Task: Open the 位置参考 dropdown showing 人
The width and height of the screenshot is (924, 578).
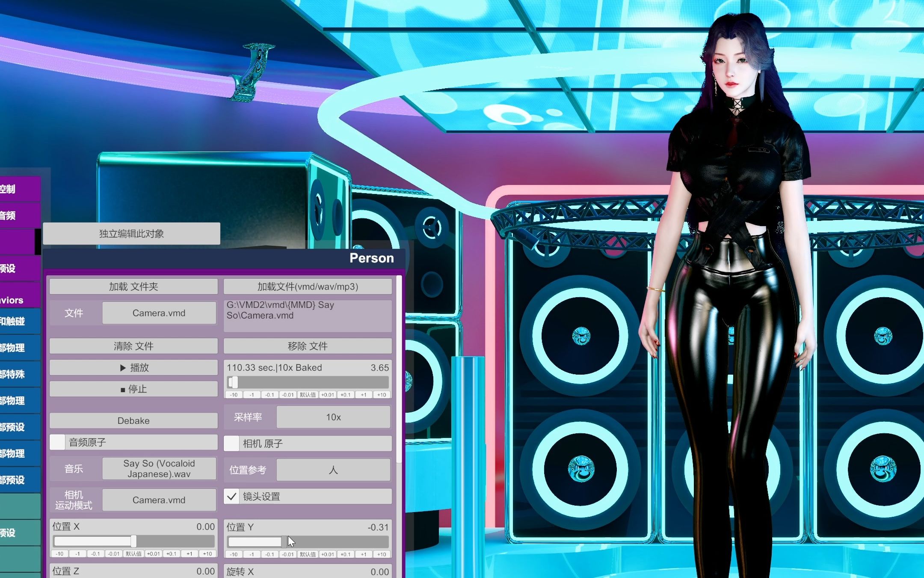Action: [x=333, y=470]
